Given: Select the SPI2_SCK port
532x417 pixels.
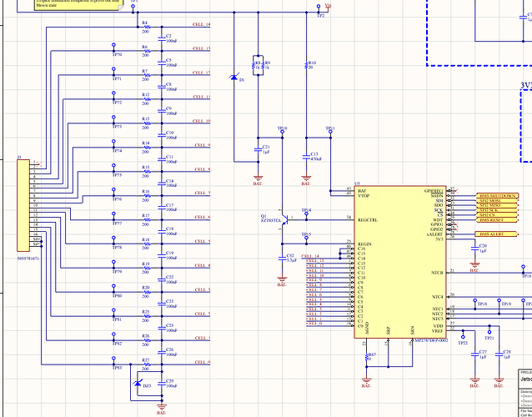Looking at the screenshot, I should [x=498, y=210].
